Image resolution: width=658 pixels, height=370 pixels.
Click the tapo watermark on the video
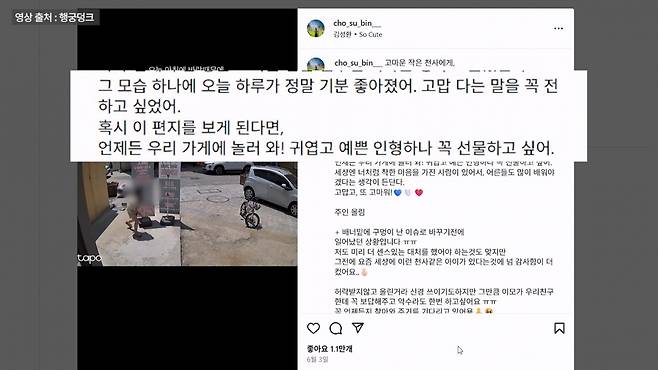pos(89,258)
